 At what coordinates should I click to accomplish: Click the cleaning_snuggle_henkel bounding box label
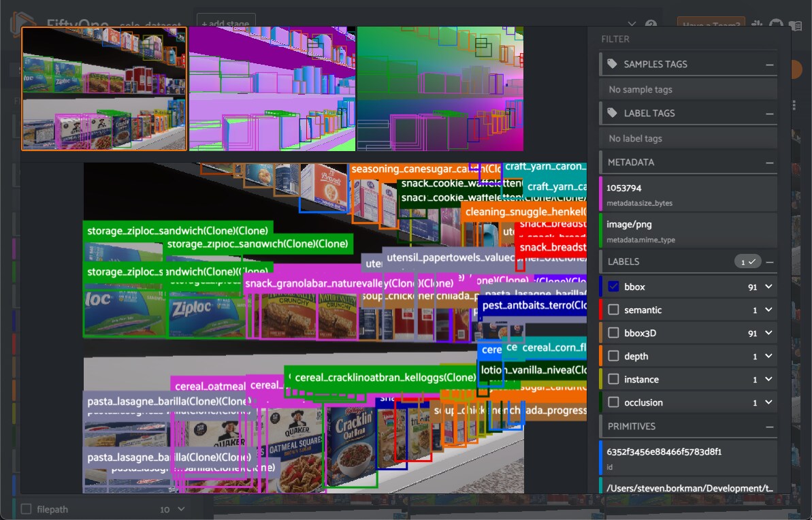click(523, 212)
